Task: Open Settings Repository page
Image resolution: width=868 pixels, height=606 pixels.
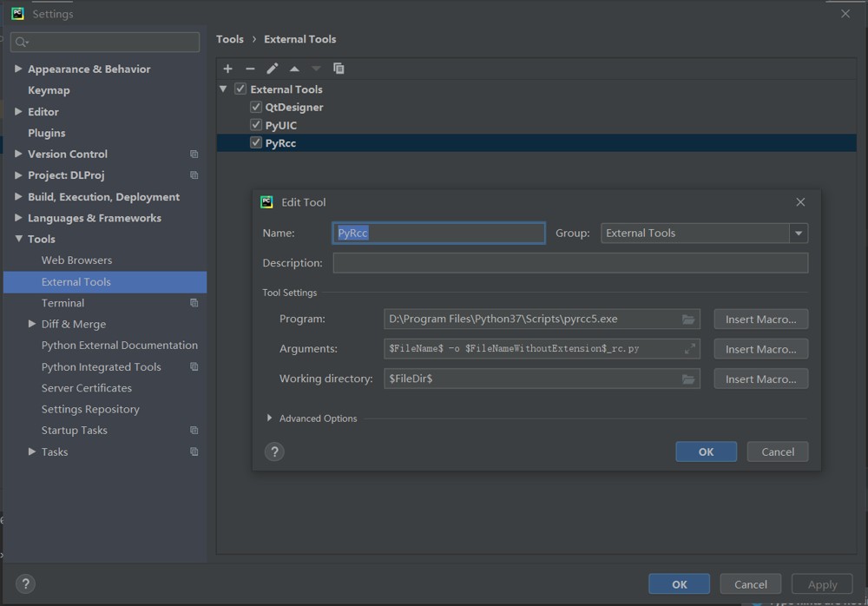Action: (90, 410)
